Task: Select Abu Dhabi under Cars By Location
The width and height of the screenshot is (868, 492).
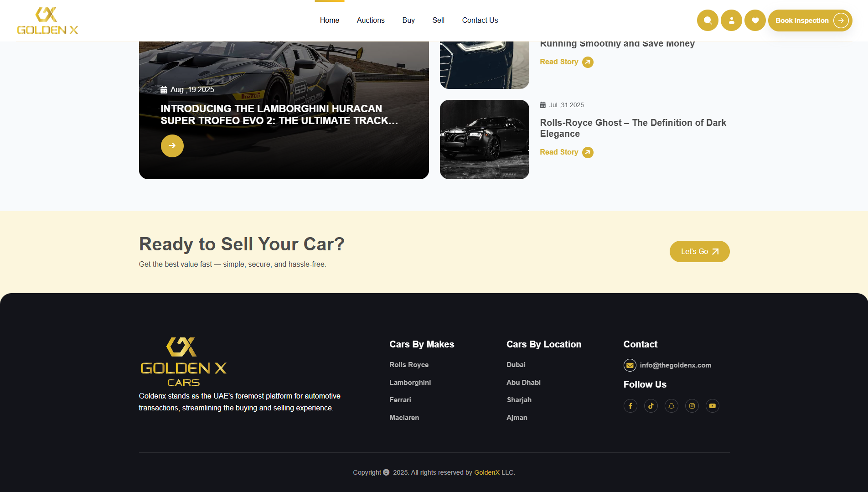Action: 524,383
